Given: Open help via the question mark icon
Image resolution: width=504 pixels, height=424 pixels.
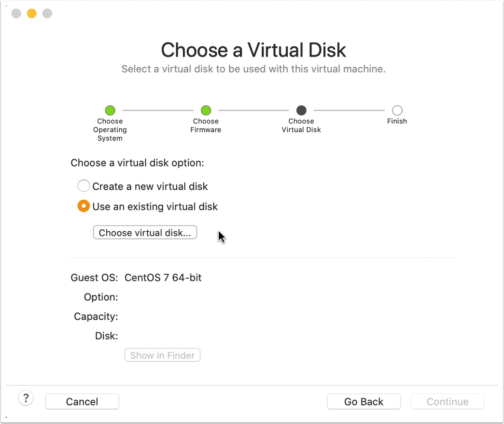Looking at the screenshot, I should [26, 398].
